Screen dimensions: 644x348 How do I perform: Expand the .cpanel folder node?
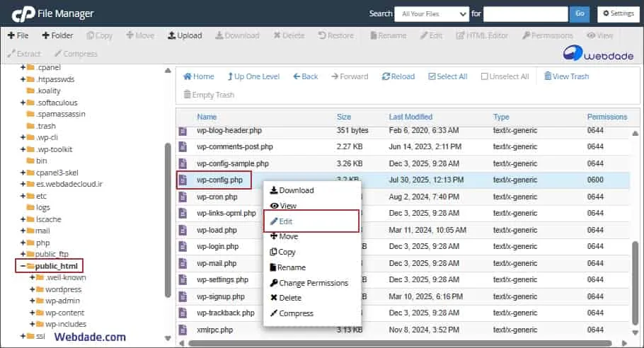coord(23,67)
